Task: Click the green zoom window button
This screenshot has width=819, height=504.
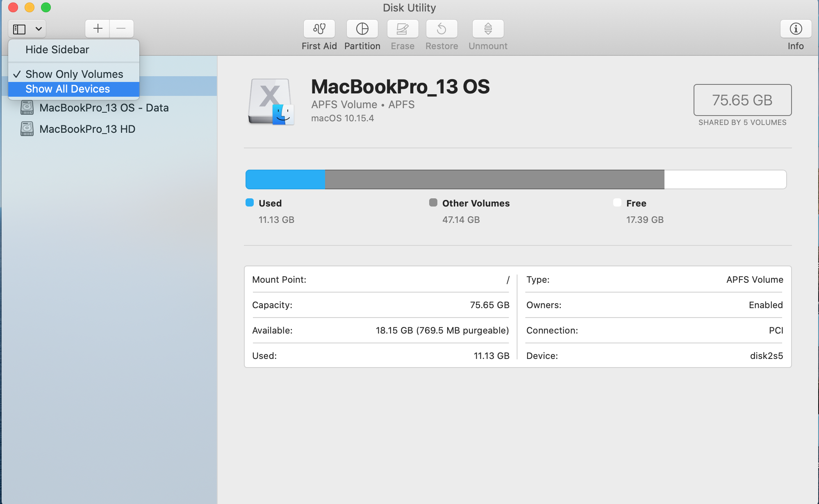Action: point(46,7)
